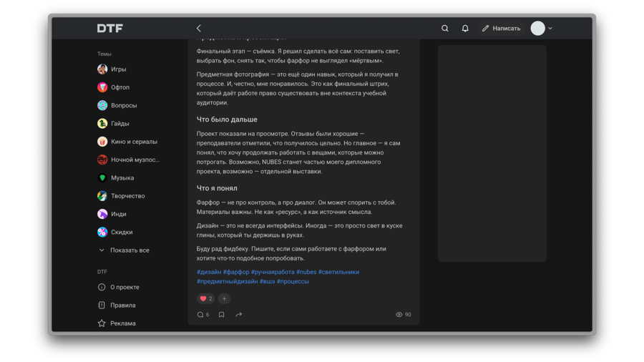Open the user avatar profile
Image resolution: width=644 pixels, height=362 pixels.
(x=537, y=29)
